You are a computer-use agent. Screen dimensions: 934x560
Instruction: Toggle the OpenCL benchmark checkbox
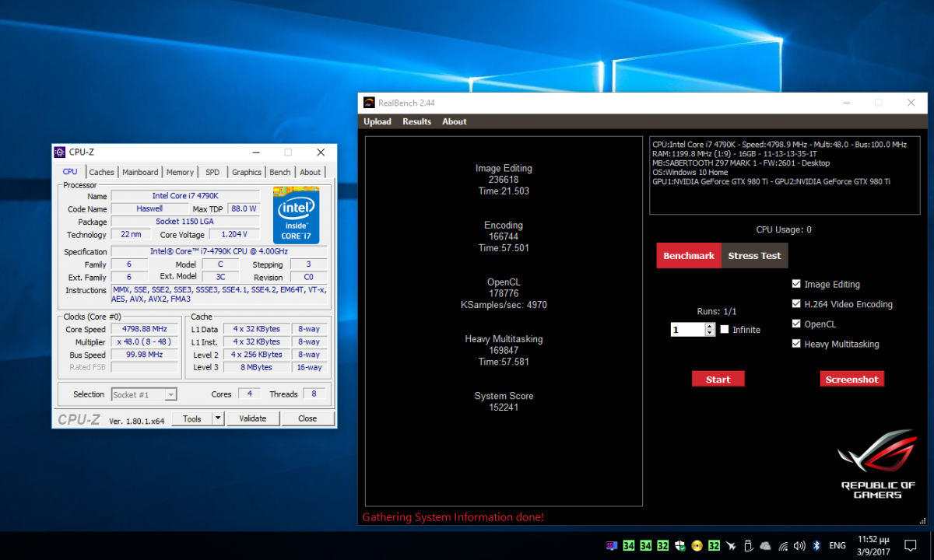pos(796,324)
